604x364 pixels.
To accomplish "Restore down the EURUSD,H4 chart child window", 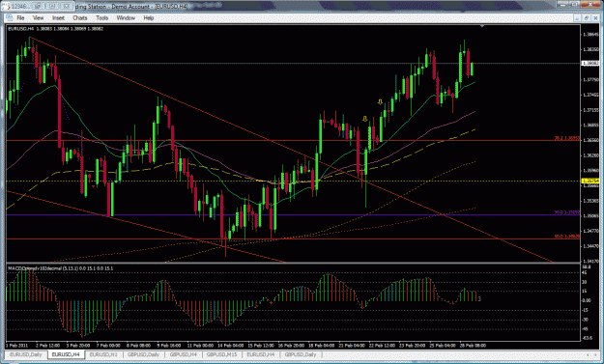I will [586, 18].
